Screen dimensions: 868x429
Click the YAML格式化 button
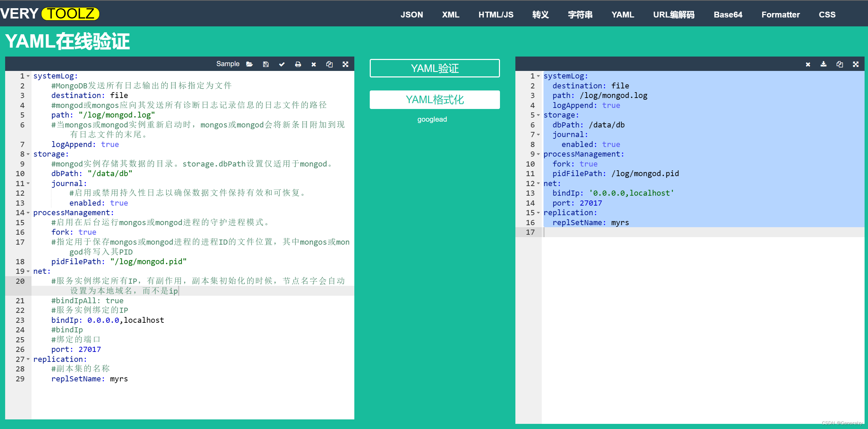[435, 100]
